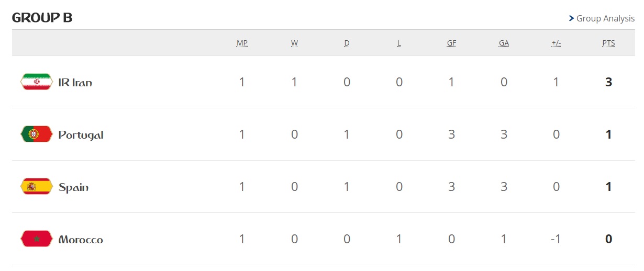Click the GA column header
Image resolution: width=644 pixels, height=271 pixels.
pos(504,43)
